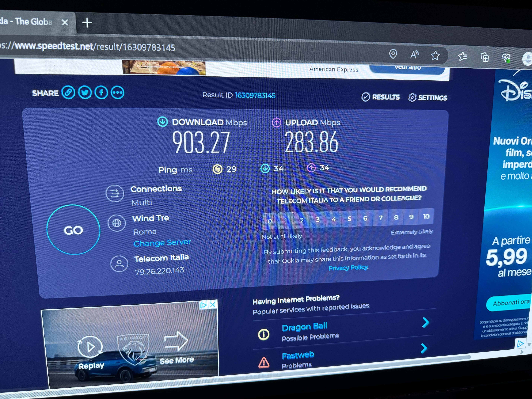Open the Collections icon
This screenshot has height=399, width=532.
tap(484, 57)
